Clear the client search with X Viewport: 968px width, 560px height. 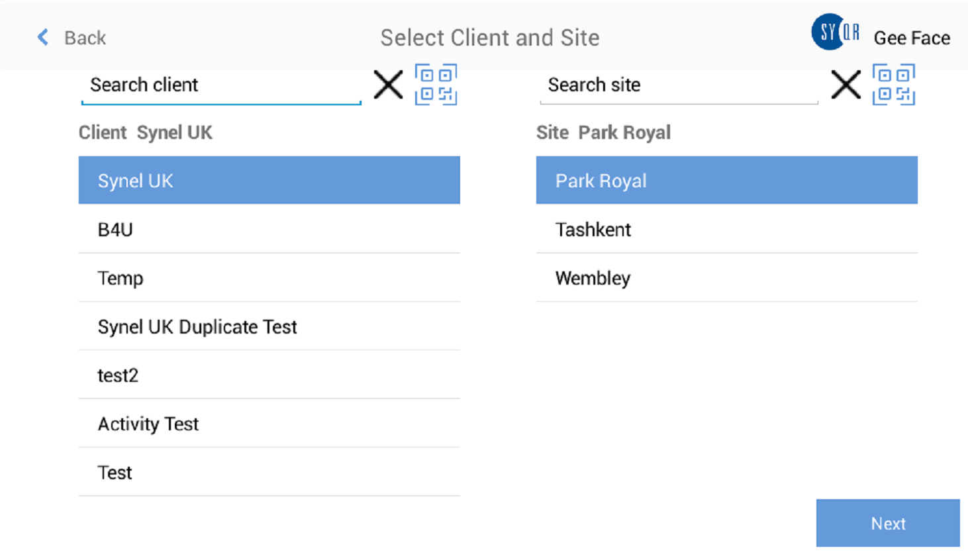pos(388,85)
